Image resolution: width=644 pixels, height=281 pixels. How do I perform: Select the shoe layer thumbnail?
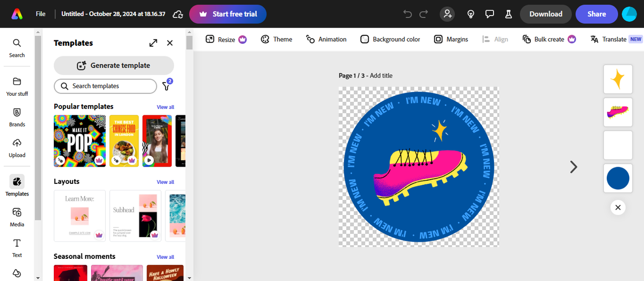(x=618, y=112)
